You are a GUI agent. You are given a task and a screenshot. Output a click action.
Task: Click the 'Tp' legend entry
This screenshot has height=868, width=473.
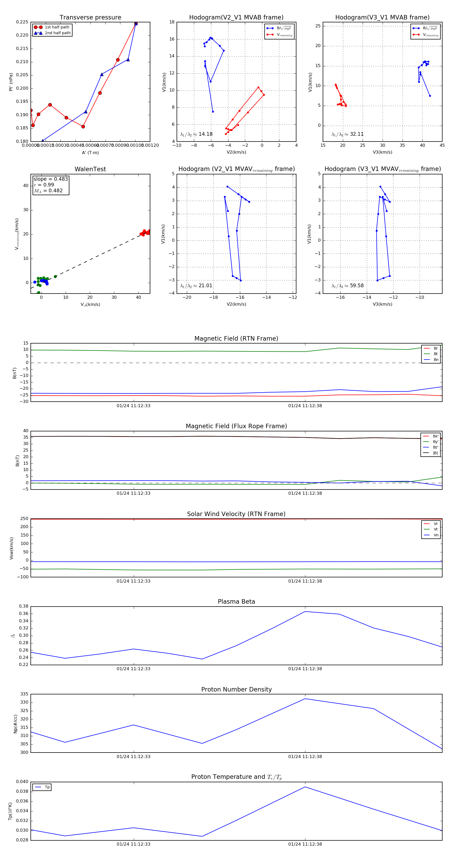[x=42, y=788]
